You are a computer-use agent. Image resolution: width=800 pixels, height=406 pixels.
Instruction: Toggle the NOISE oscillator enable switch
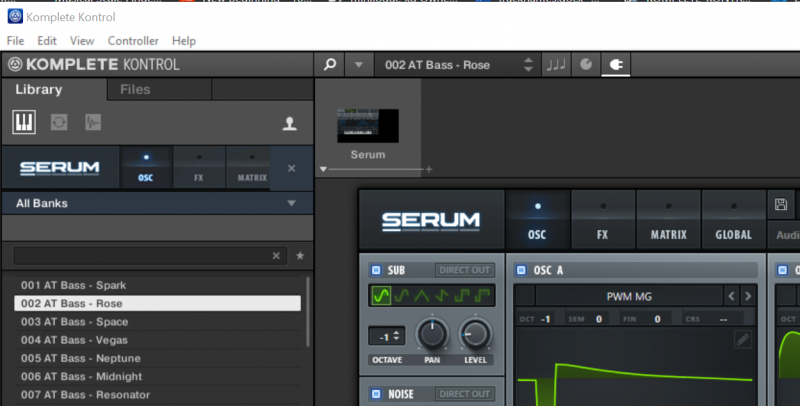376,394
